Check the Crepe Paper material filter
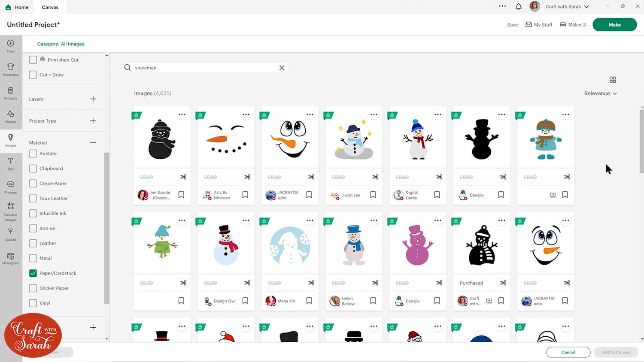The width and height of the screenshot is (644, 362). pyautogui.click(x=33, y=184)
